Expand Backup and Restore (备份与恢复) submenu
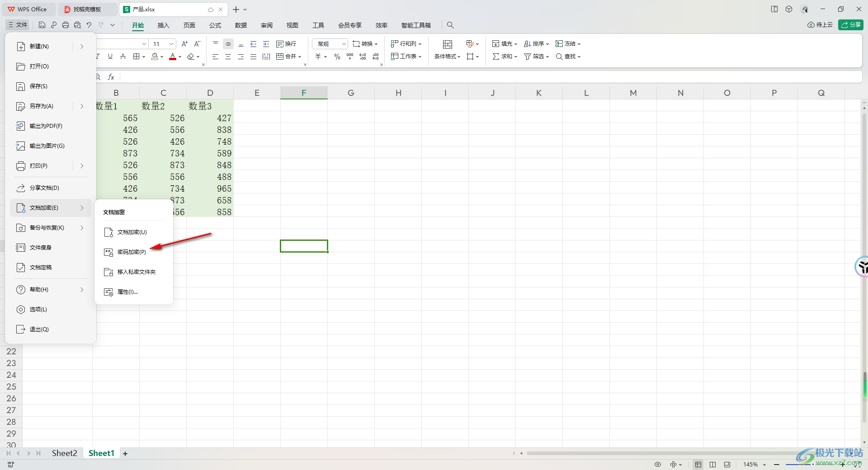 pyautogui.click(x=82, y=228)
